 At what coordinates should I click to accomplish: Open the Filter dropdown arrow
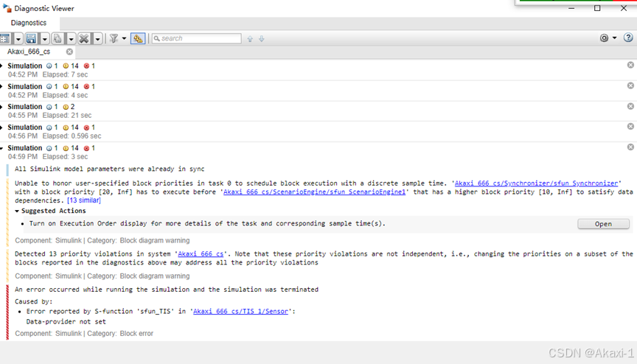tap(125, 38)
